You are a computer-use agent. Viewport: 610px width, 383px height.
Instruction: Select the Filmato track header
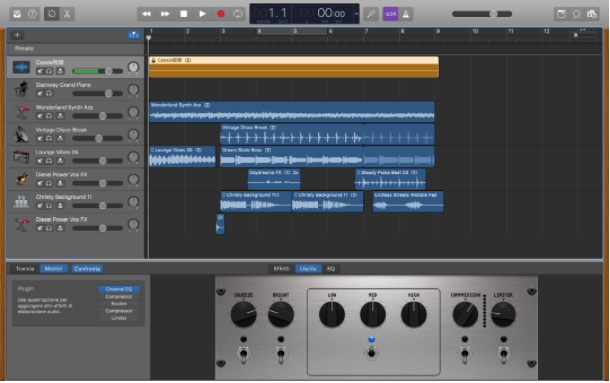75,49
